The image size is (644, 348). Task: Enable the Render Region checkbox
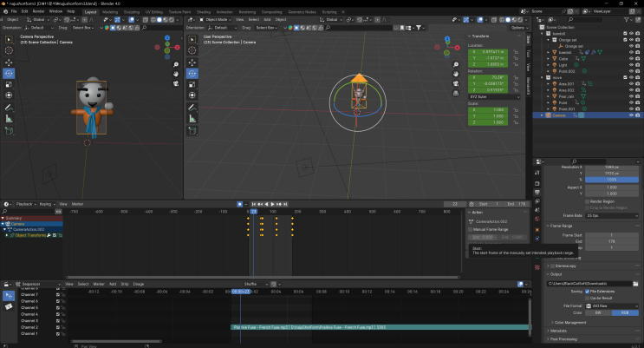tap(587, 200)
